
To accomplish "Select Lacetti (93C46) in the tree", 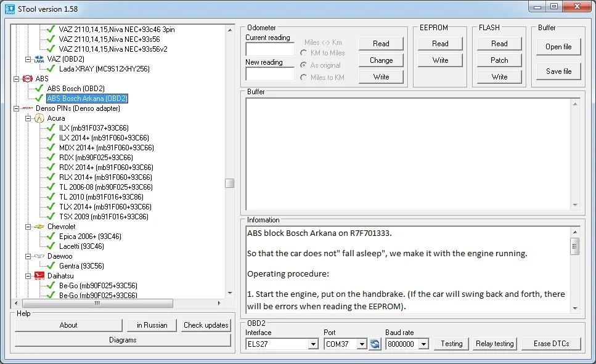I will click(81, 246).
